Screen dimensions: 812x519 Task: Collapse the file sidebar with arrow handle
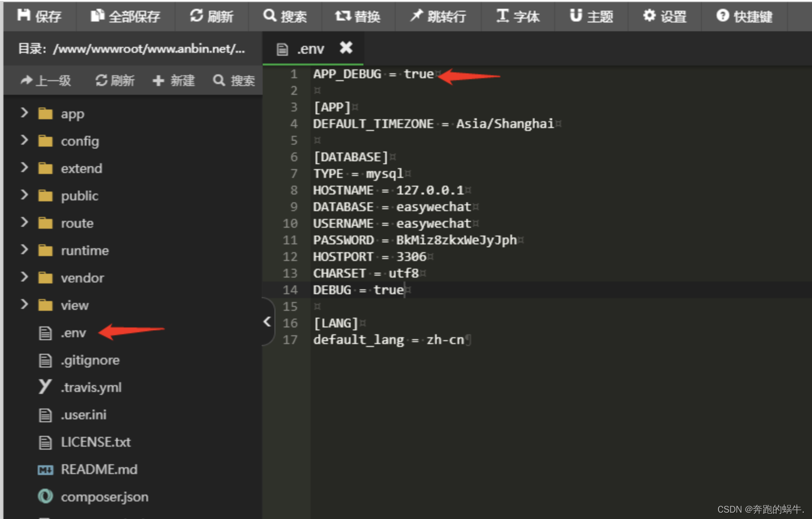click(x=267, y=322)
